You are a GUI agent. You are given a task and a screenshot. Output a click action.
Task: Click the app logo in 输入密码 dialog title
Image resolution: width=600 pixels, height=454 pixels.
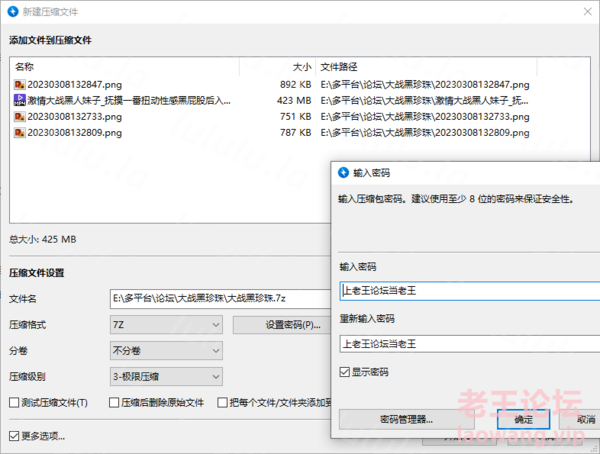click(x=343, y=173)
